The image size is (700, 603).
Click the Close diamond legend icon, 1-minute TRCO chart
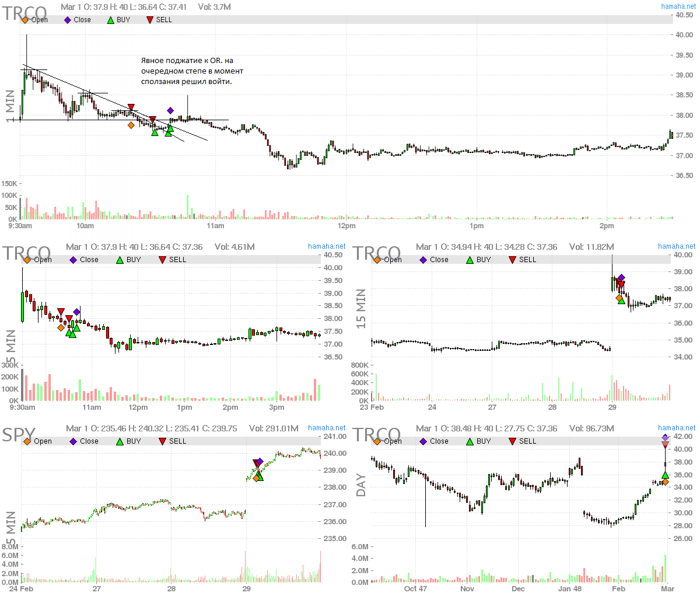[x=68, y=20]
